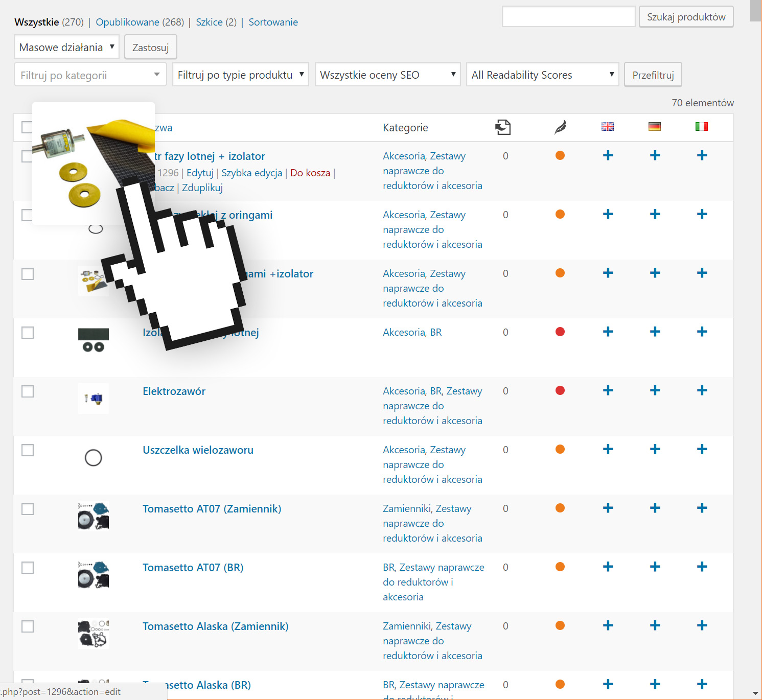This screenshot has width=762, height=700.
Task: Add German translation in Akcesoria, BR row
Action: click(655, 332)
